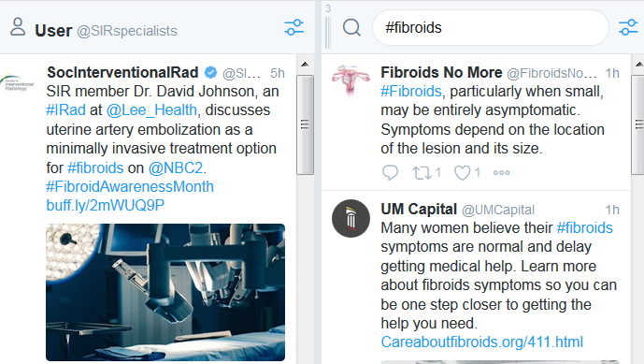Reply to Fibroids No More tweet
Image resolution: width=644 pixels, height=364 pixels.
click(390, 173)
